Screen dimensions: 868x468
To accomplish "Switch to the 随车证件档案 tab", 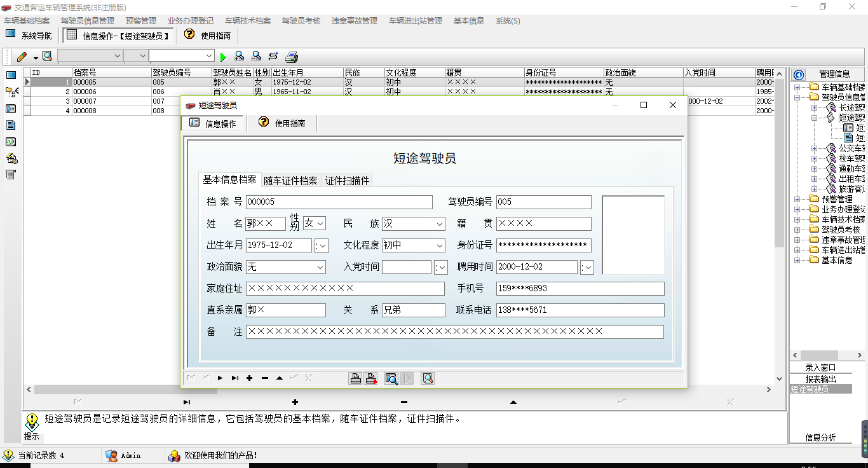I will pos(290,181).
